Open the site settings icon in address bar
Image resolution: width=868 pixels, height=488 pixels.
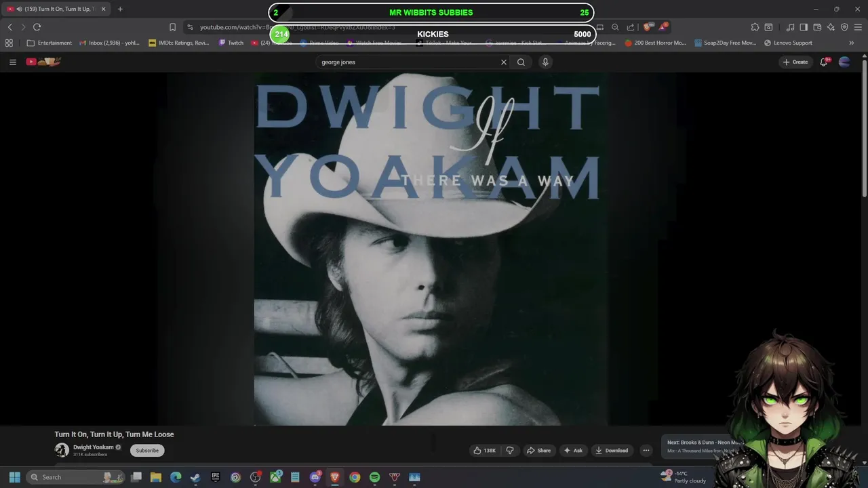tap(191, 27)
